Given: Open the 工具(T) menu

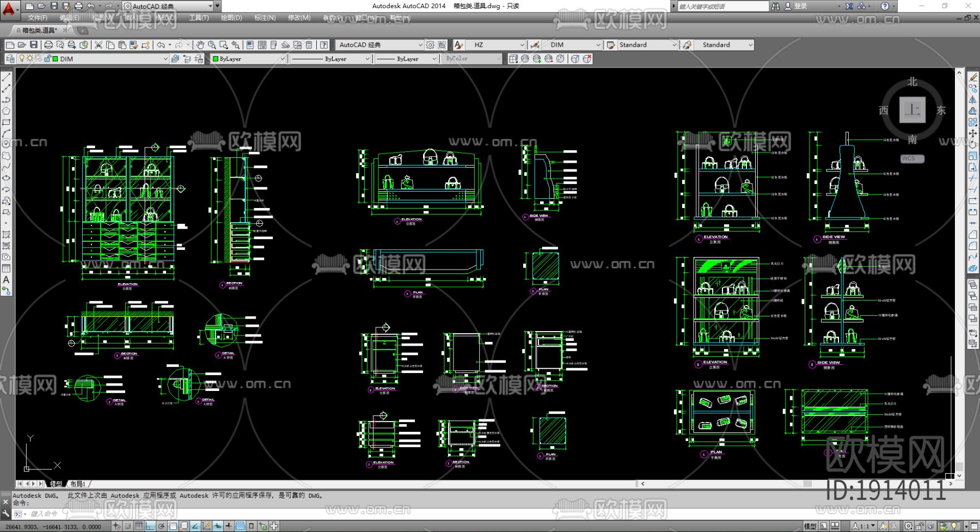Looking at the screenshot, I should pos(199,18).
